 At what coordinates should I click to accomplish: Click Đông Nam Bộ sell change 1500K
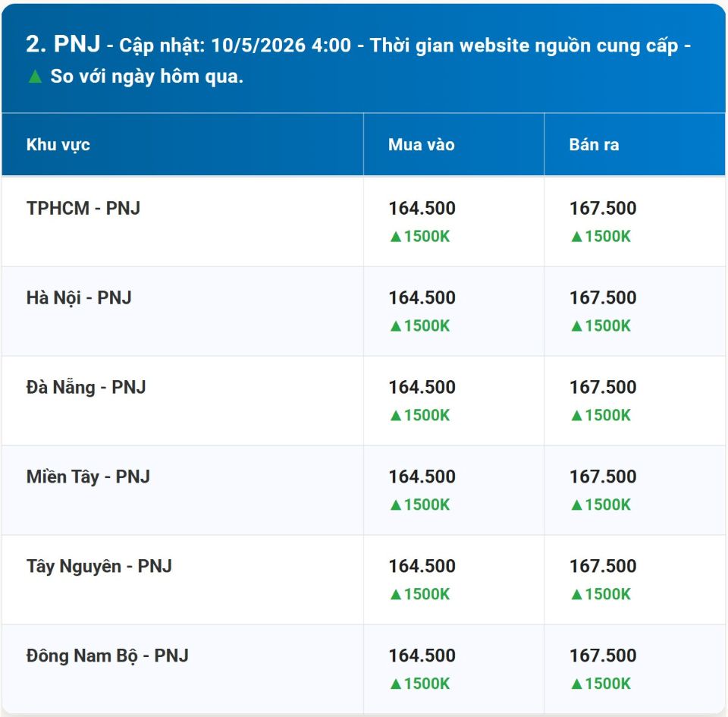(x=601, y=684)
